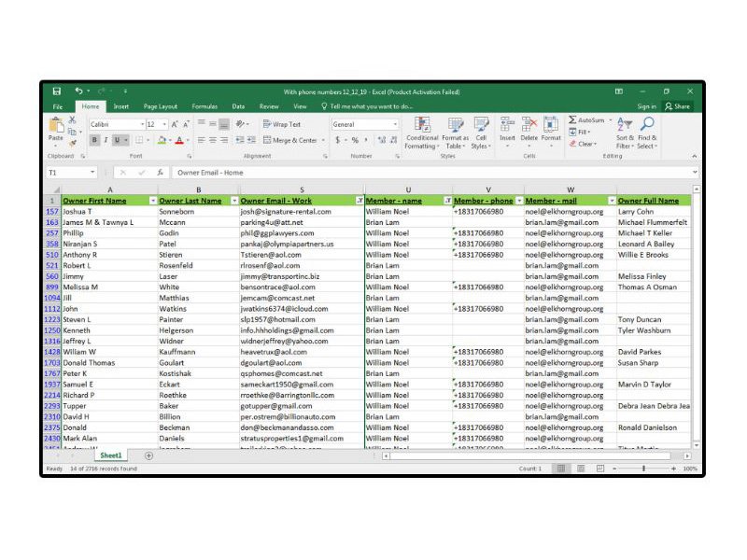Viewport: 747px width, 560px height.
Task: Click the Save icon in quick access toolbar
Action: click(x=57, y=91)
